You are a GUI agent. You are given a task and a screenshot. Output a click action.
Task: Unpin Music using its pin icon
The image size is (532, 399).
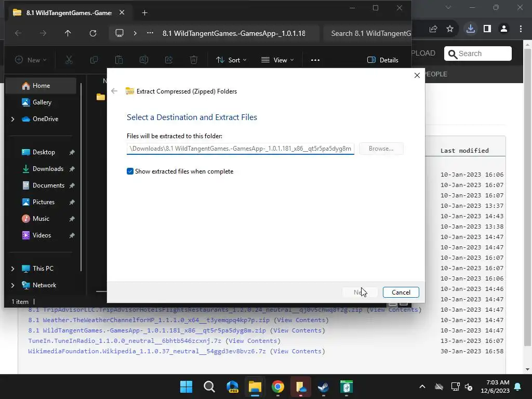72,219
